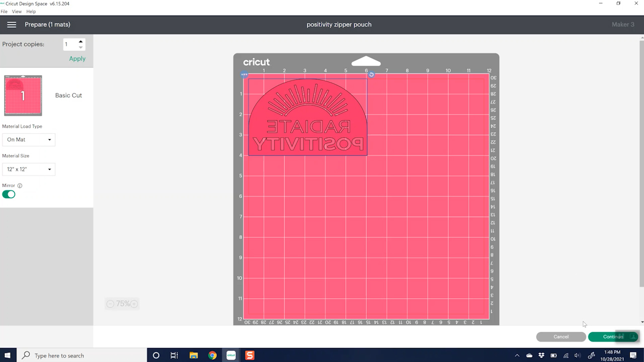This screenshot has height=362, width=644.
Task: Open the Wi-Fi network tray icon
Action: 566,355
